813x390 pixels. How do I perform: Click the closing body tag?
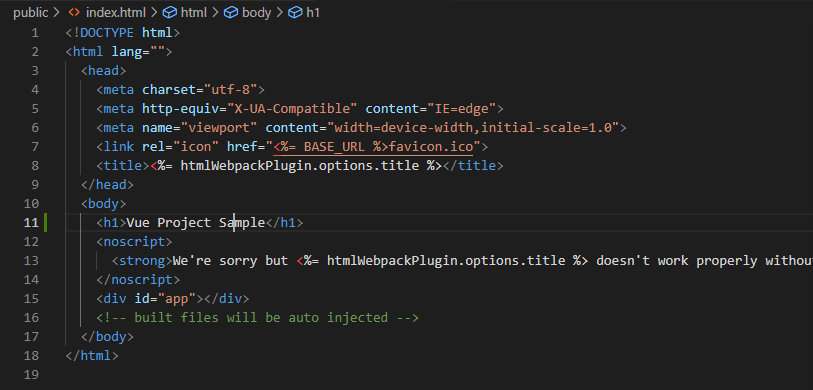point(107,337)
